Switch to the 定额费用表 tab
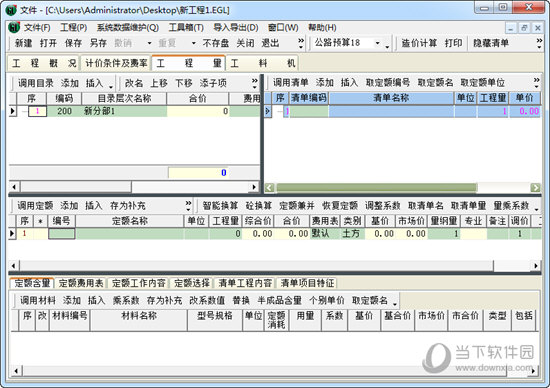Screen dimensions: 550x388 [81, 283]
